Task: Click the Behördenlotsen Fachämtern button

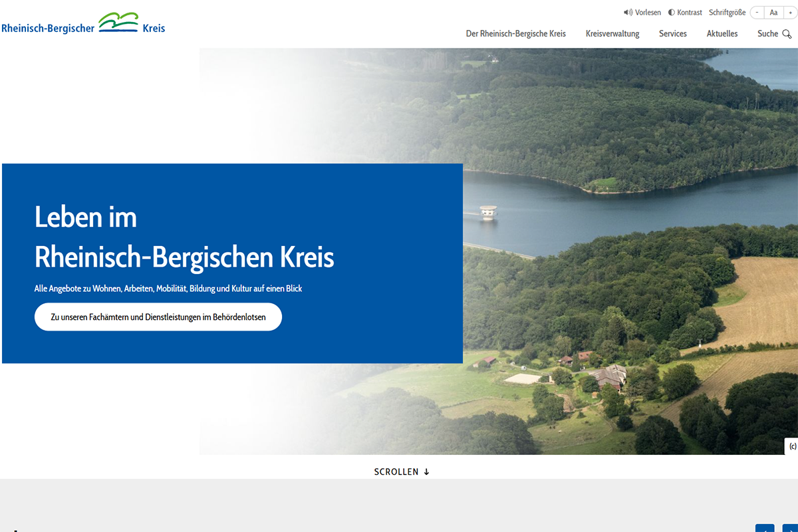Action: [158, 317]
